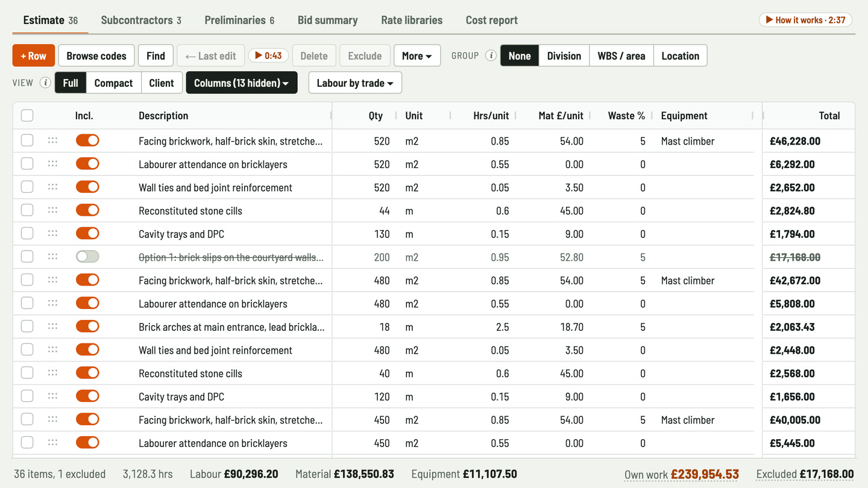Sort by the Description column header
Screen dimensions: 868x488
click(x=163, y=116)
